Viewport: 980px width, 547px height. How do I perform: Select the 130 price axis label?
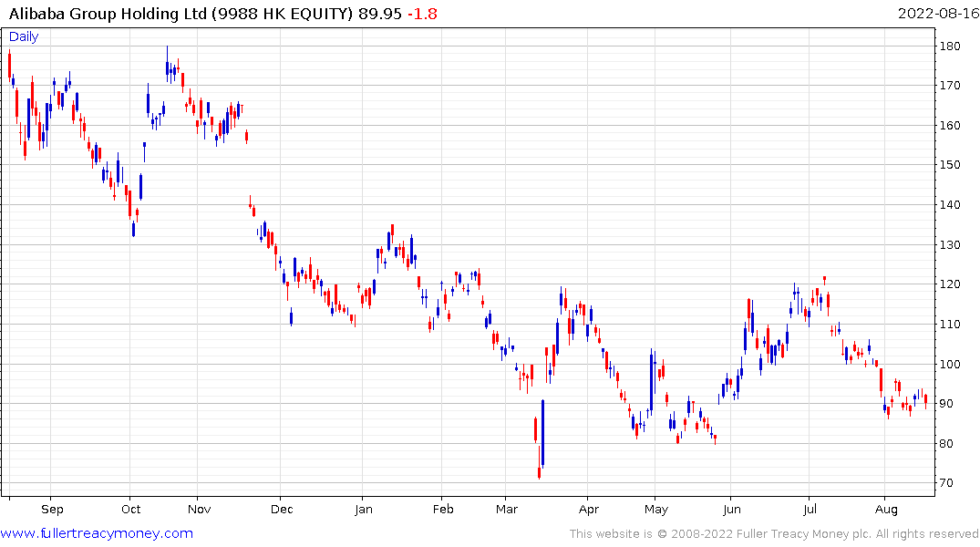pos(950,245)
